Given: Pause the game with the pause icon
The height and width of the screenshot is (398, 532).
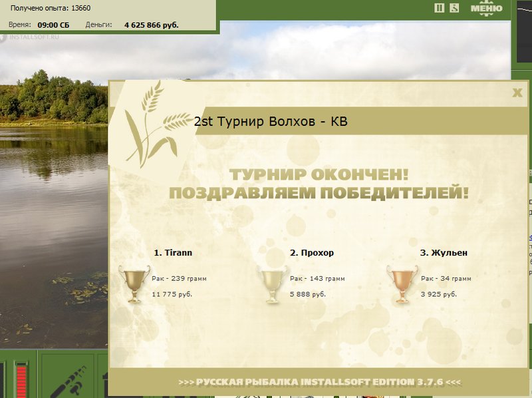Looking at the screenshot, I should click(439, 8).
